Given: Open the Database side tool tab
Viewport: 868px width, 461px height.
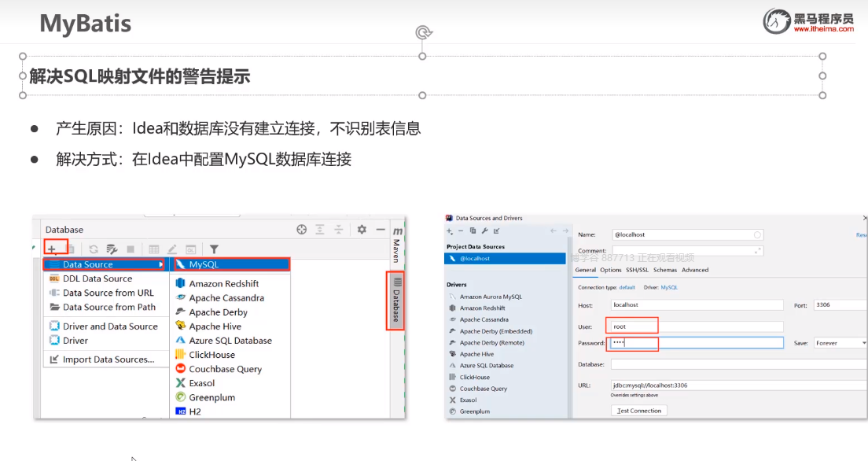Looking at the screenshot, I should [395, 301].
